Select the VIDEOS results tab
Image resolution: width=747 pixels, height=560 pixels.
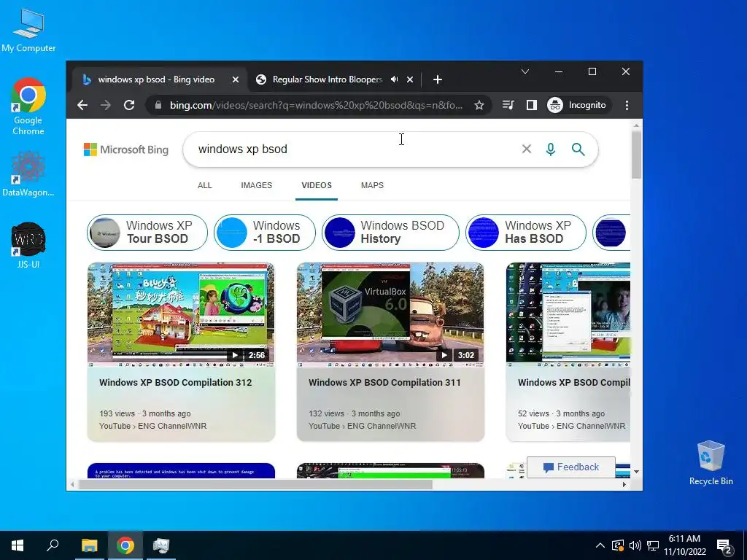coord(317,185)
